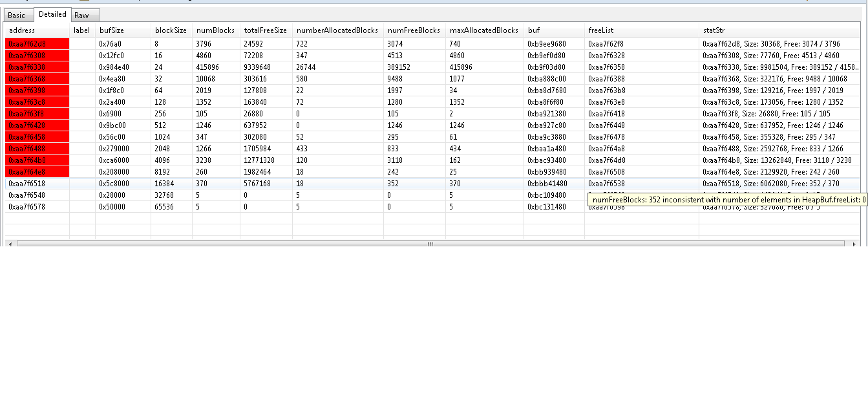This screenshot has width=868, height=419.
Task: Select red address cell 0xaa7f6428
Action: coord(37,125)
